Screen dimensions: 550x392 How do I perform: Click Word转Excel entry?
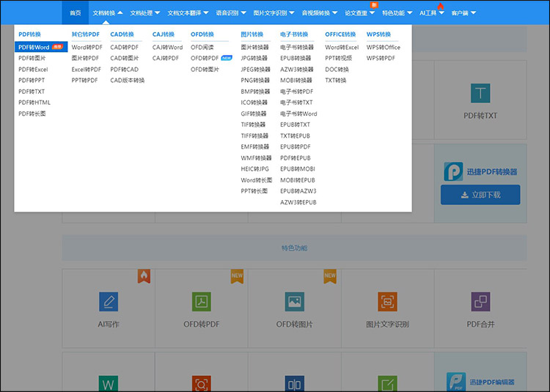coord(342,48)
